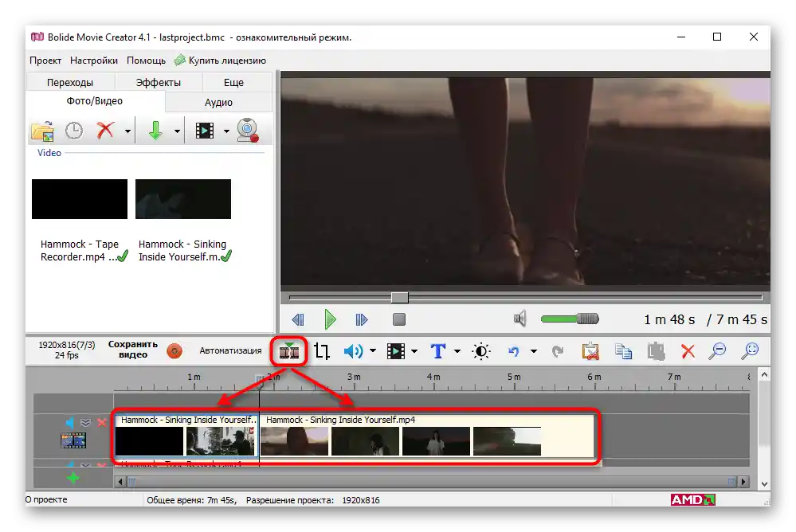Add a new track with green plus

point(73,478)
